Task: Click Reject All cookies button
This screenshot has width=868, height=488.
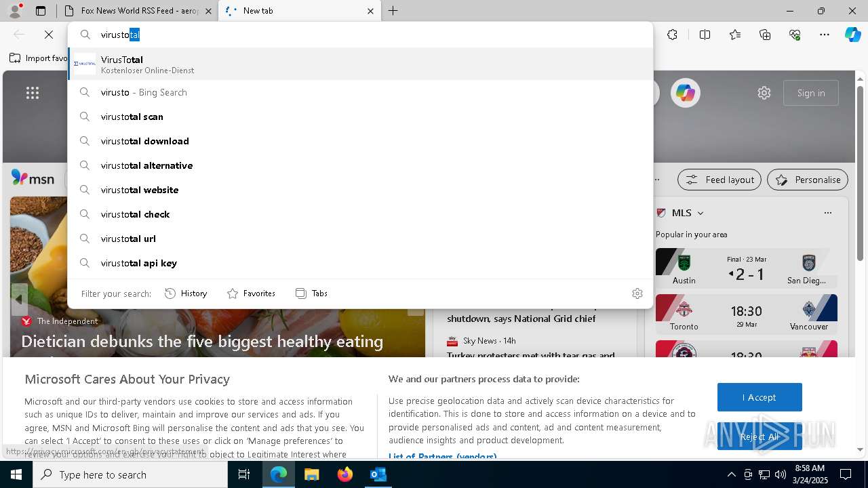Action: coord(759,436)
